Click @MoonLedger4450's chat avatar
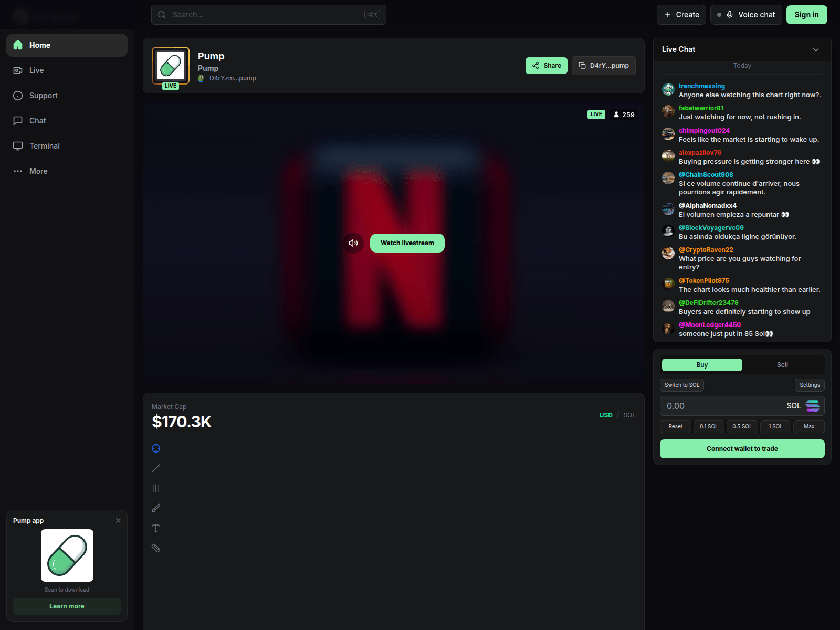This screenshot has width=840, height=630. [668, 328]
